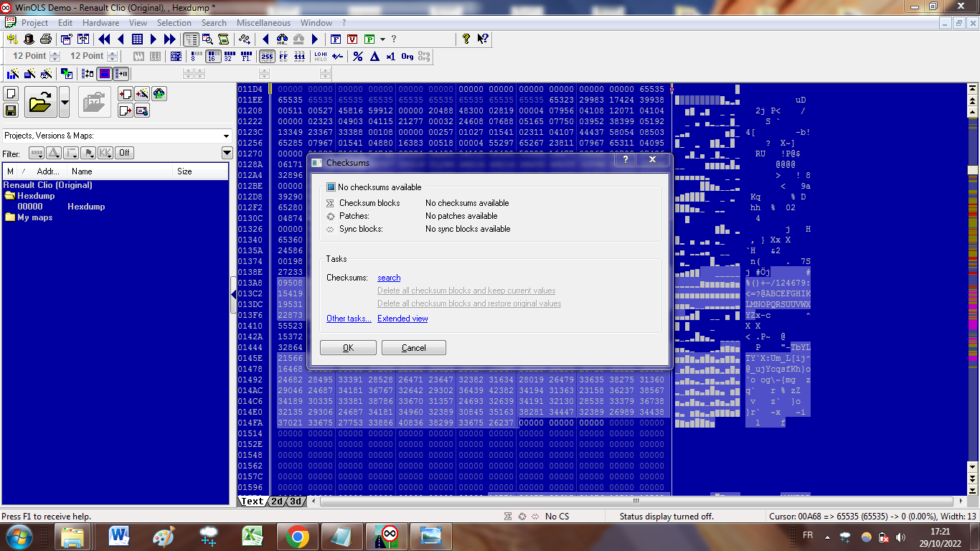Open the KK filter dropdown

[x=105, y=153]
